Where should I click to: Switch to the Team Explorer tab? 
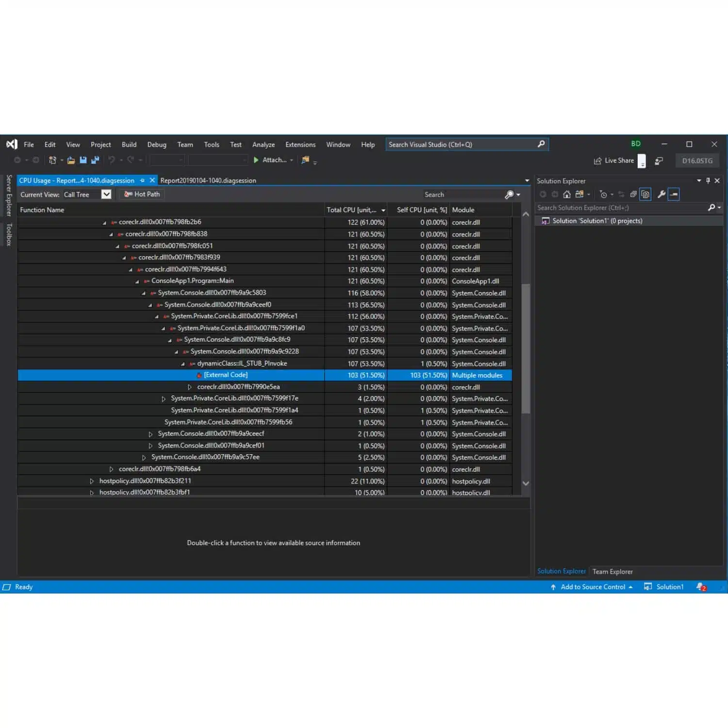point(612,572)
